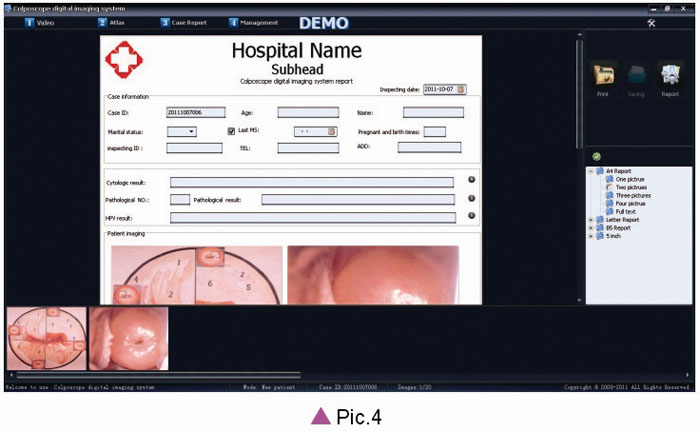Open the Report settings icon
The width and height of the screenshot is (700, 432).
point(670,75)
